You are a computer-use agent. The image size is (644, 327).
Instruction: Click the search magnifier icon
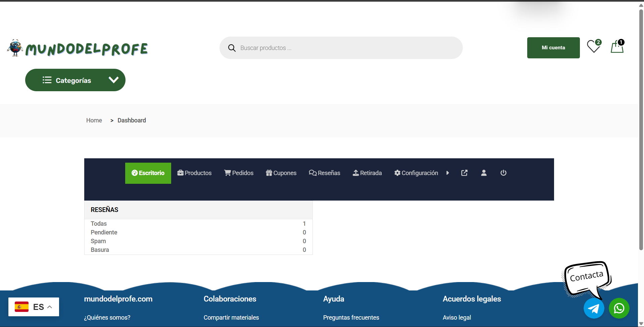pyautogui.click(x=232, y=48)
